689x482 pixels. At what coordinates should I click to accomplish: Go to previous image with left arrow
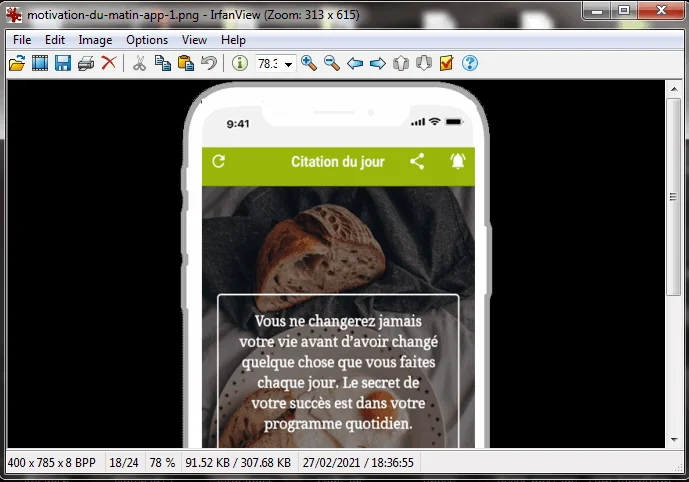pyautogui.click(x=355, y=64)
